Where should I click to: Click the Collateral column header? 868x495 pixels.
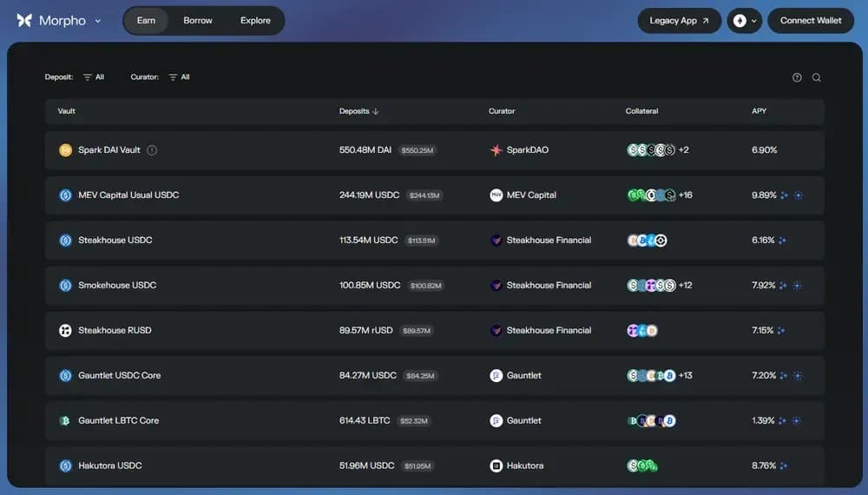coord(641,111)
